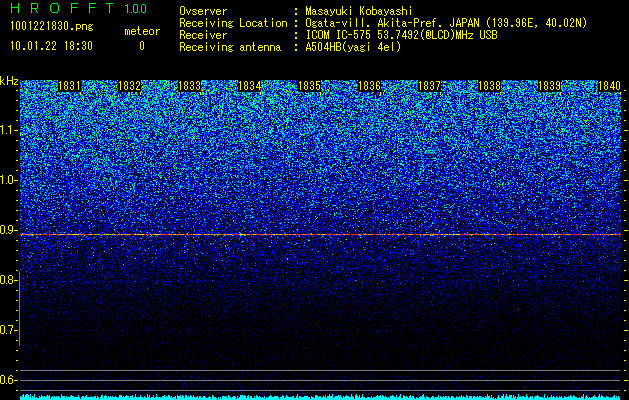Click the 1838 time marker
This screenshot has width=629, height=400.
click(489, 86)
